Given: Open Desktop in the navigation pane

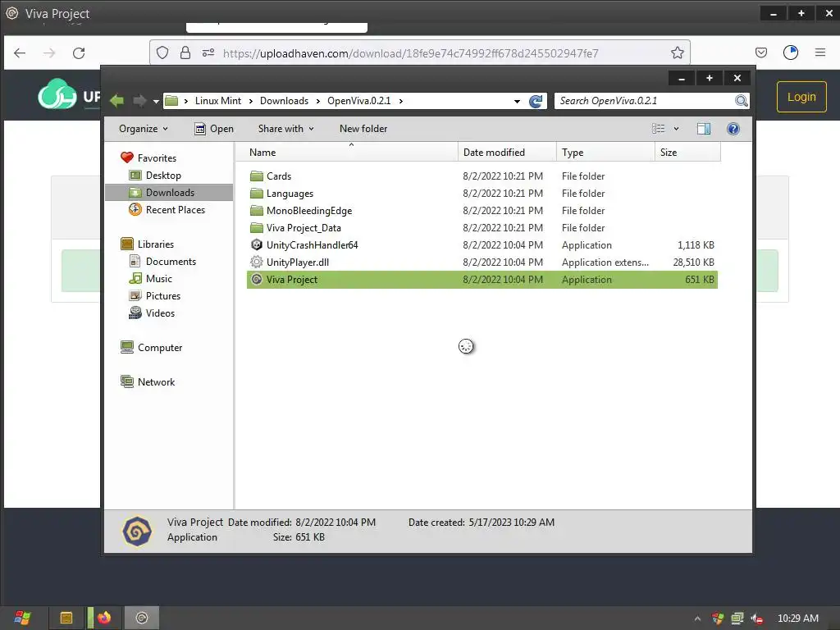Looking at the screenshot, I should pyautogui.click(x=155, y=176).
